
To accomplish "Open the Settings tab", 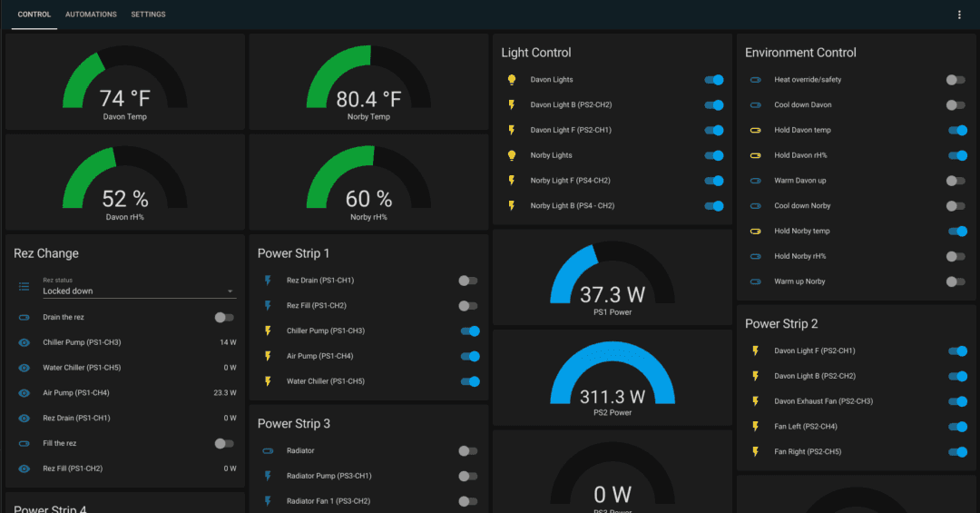I will click(148, 15).
